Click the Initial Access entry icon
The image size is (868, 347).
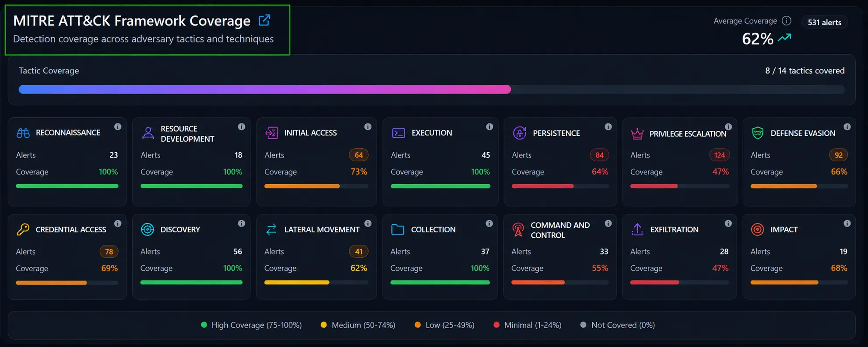[x=271, y=133]
